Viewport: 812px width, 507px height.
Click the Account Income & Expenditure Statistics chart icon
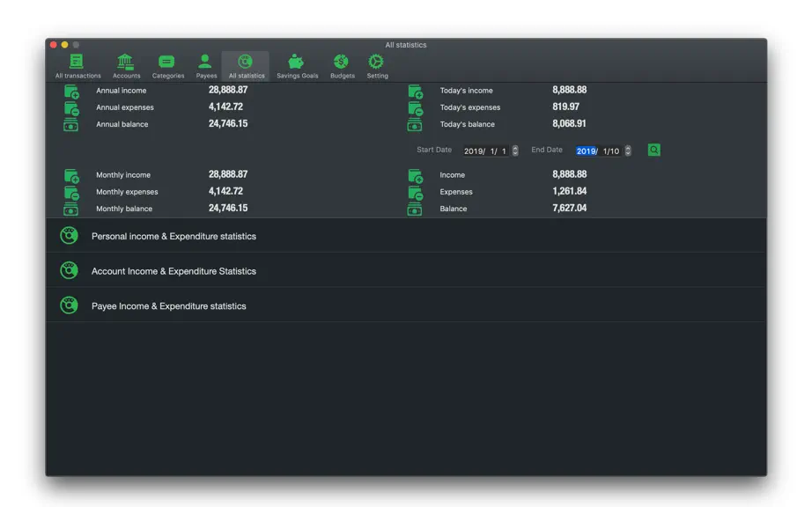point(69,270)
